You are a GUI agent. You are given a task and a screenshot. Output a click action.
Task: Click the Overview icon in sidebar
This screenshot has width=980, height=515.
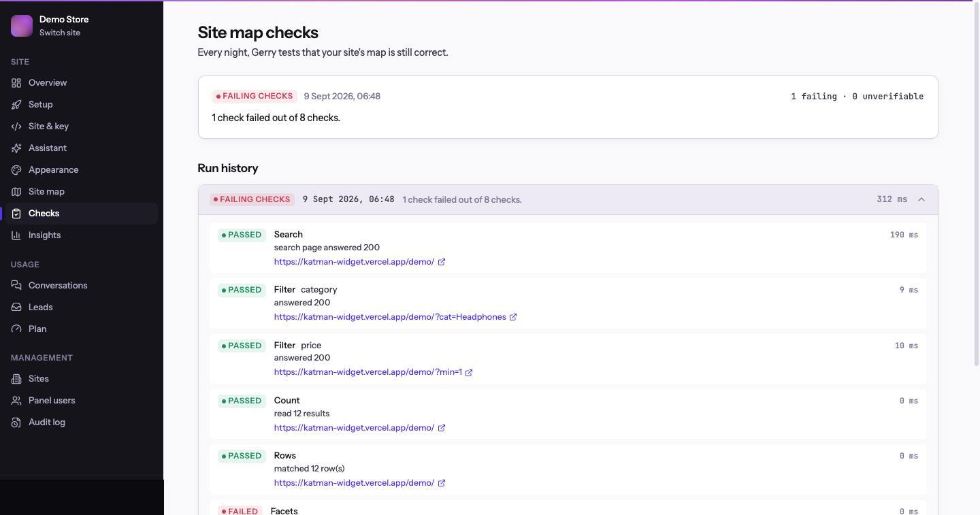(16, 83)
